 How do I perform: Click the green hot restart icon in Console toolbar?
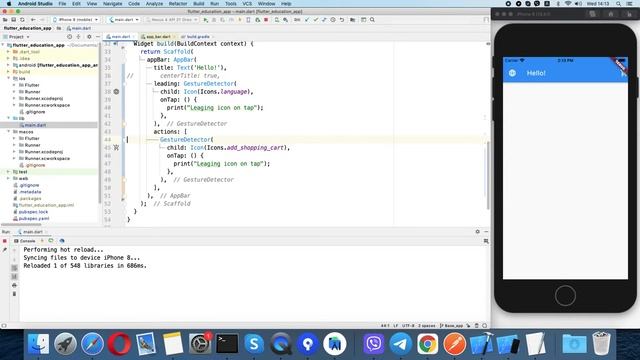51,241
